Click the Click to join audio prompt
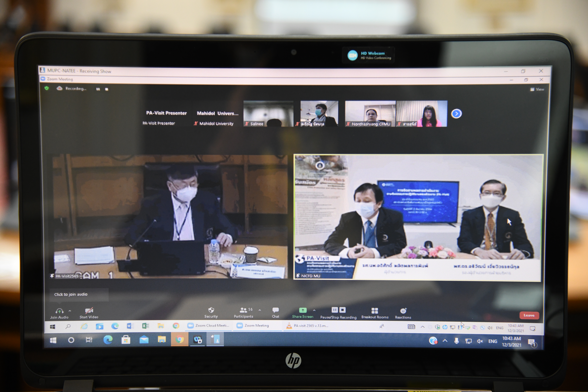The width and height of the screenshot is (588, 392). pyautogui.click(x=71, y=294)
